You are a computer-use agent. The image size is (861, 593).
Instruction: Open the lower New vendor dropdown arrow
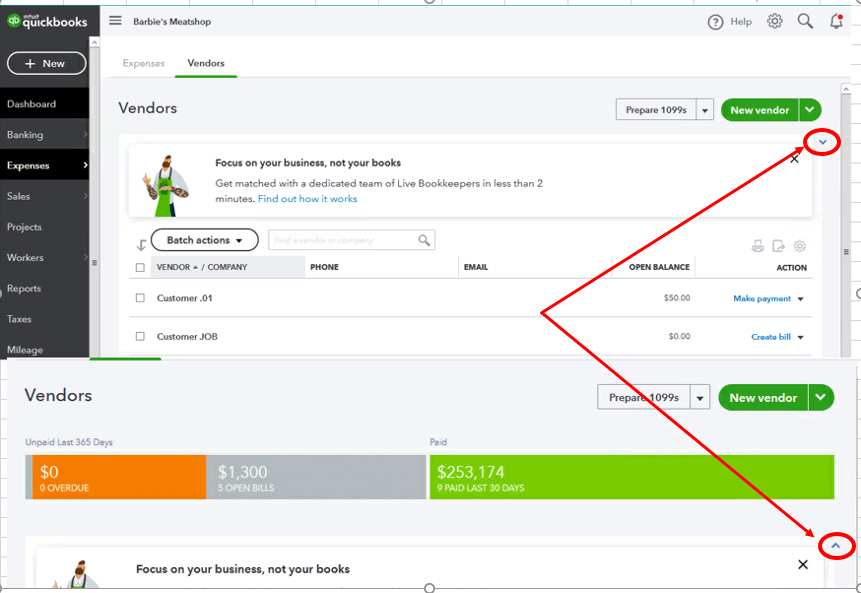click(x=821, y=398)
